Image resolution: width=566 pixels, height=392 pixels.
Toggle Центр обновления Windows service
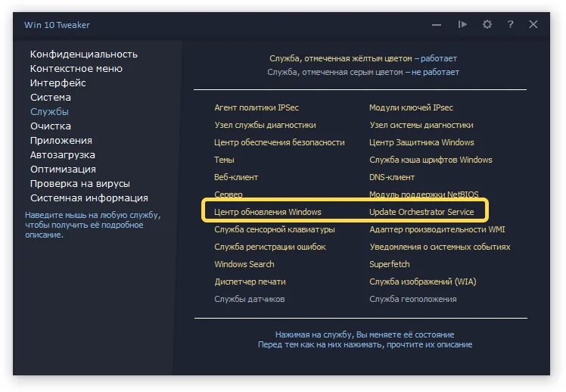267,212
